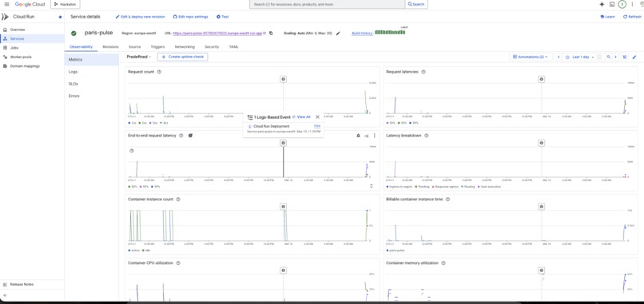Go to next time range arrow
The image size is (644, 304).
[615, 57]
